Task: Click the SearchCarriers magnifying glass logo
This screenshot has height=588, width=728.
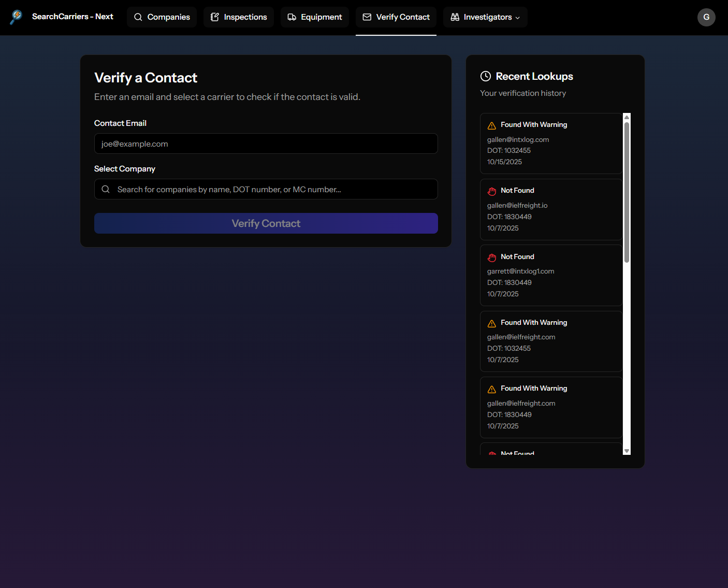Action: [16, 16]
